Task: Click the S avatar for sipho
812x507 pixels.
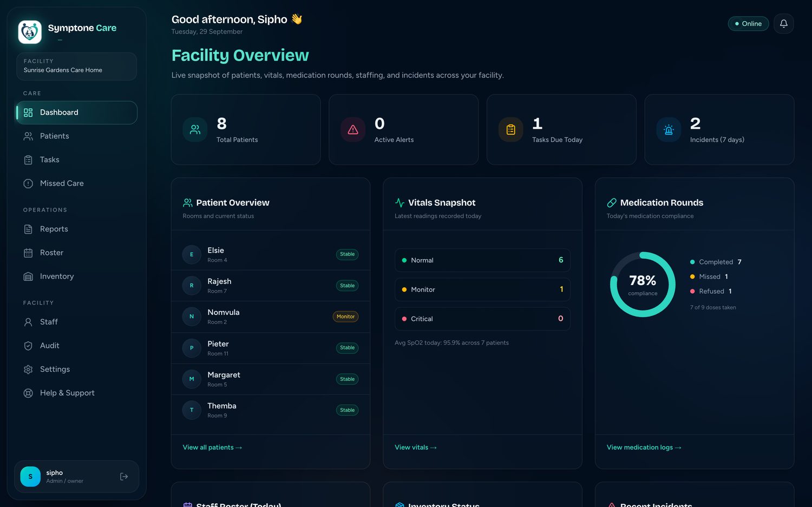Action: click(x=30, y=477)
